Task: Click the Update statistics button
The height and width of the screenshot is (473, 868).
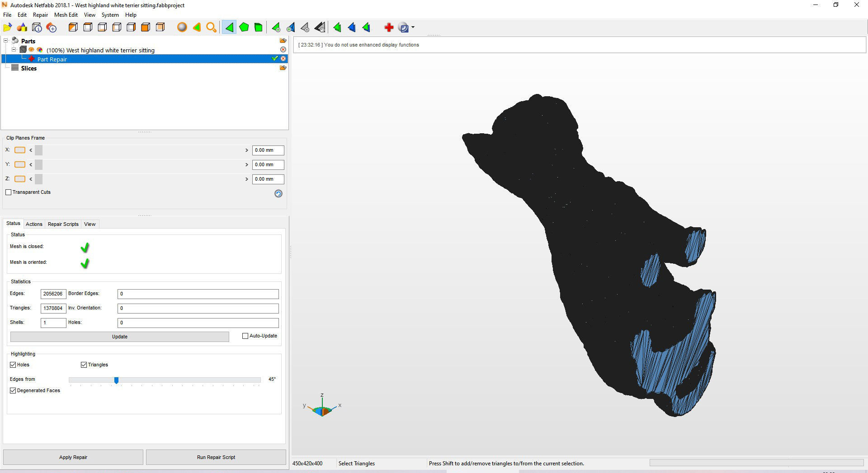Action: [x=120, y=337]
